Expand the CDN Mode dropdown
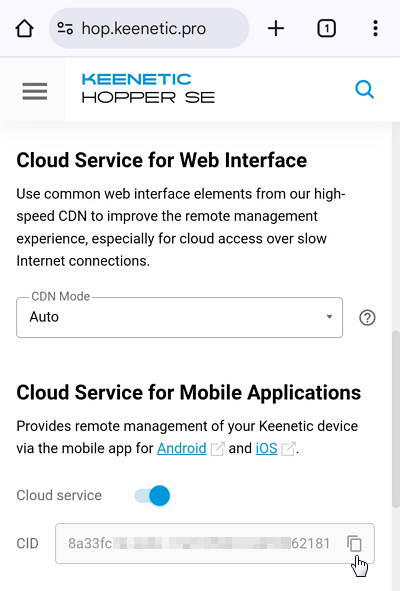This screenshot has height=591, width=400. (x=179, y=317)
